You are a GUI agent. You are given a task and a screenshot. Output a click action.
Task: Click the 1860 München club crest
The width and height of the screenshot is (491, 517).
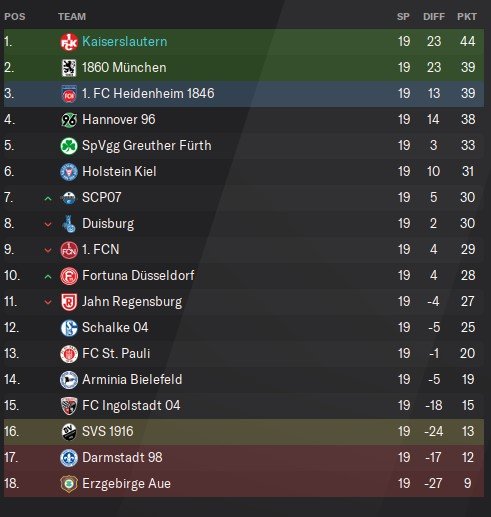point(69,68)
